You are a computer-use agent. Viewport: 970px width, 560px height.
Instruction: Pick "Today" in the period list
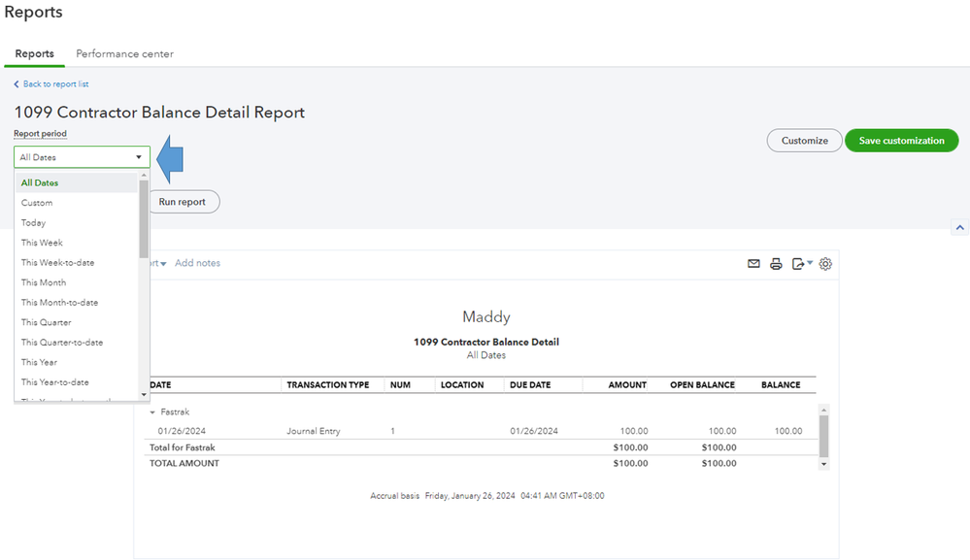33,222
